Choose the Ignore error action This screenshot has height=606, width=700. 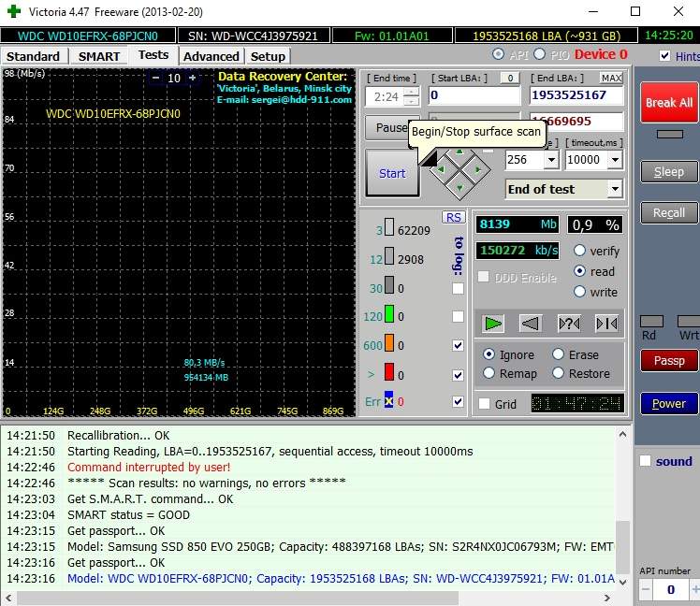pyautogui.click(x=489, y=354)
